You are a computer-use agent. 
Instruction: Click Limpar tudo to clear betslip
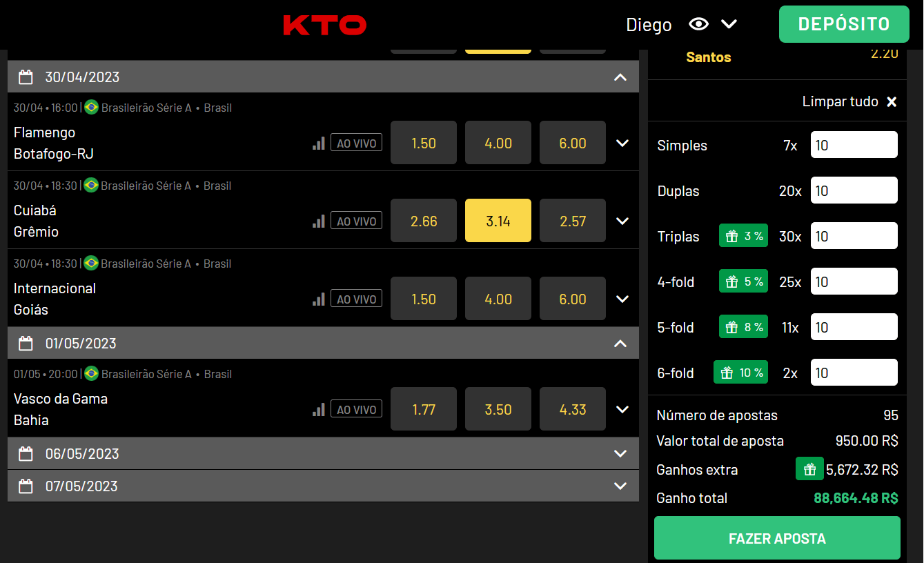click(x=841, y=101)
